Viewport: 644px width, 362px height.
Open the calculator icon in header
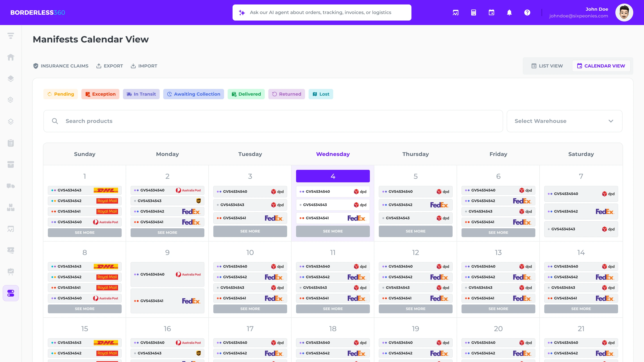coord(474,13)
